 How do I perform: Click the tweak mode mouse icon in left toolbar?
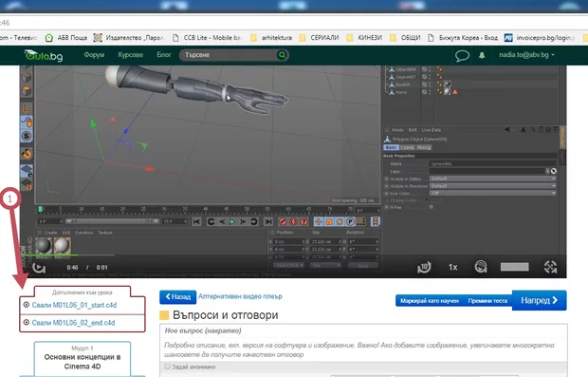[x=27, y=123]
